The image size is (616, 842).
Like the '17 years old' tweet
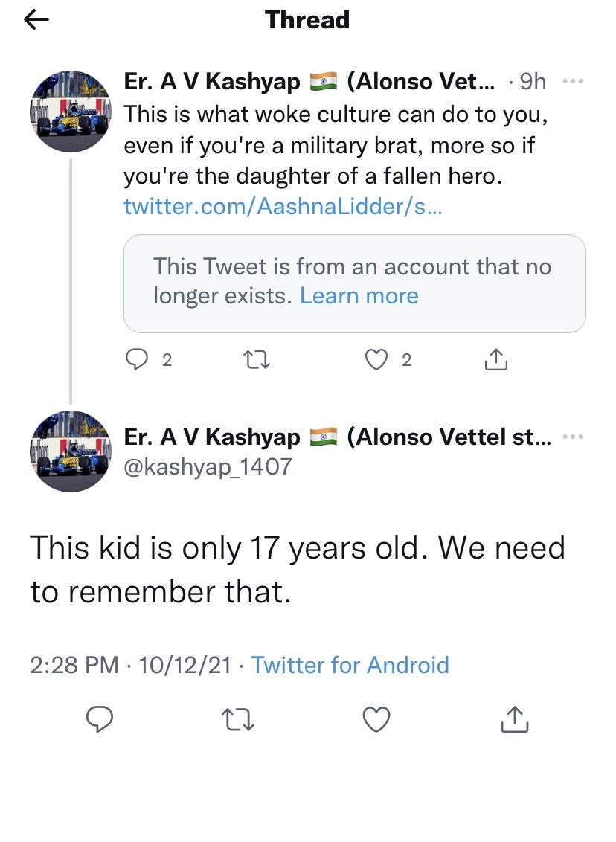coord(376,719)
